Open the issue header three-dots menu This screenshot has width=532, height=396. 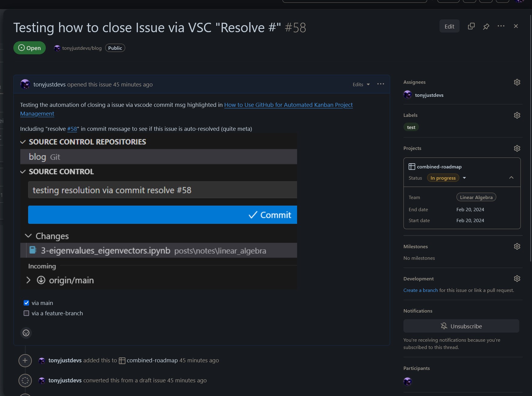click(501, 26)
